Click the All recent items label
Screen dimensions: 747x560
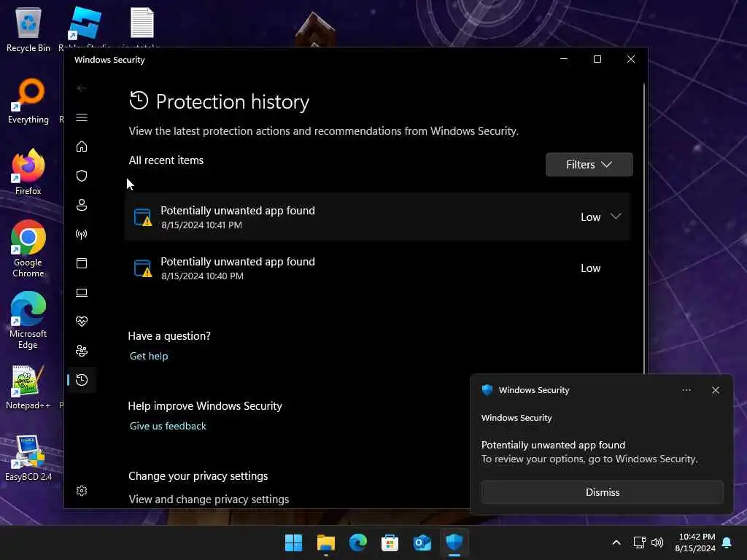tap(166, 160)
